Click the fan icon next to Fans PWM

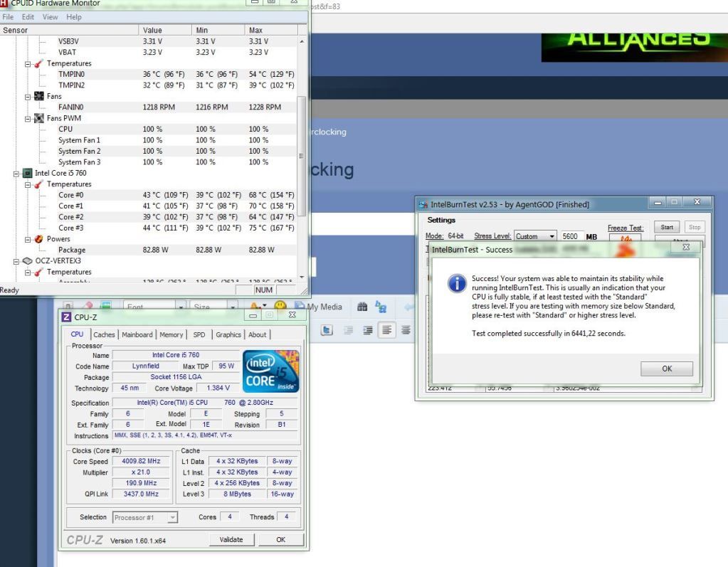(x=39, y=118)
